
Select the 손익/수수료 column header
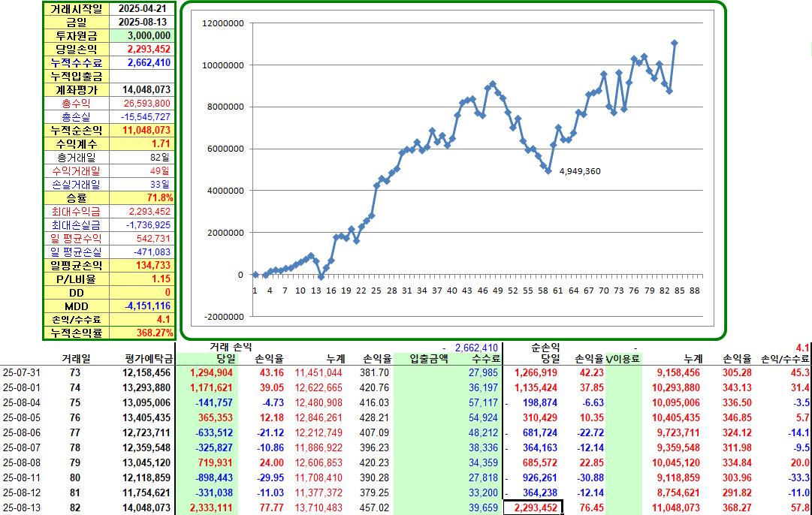(784, 358)
